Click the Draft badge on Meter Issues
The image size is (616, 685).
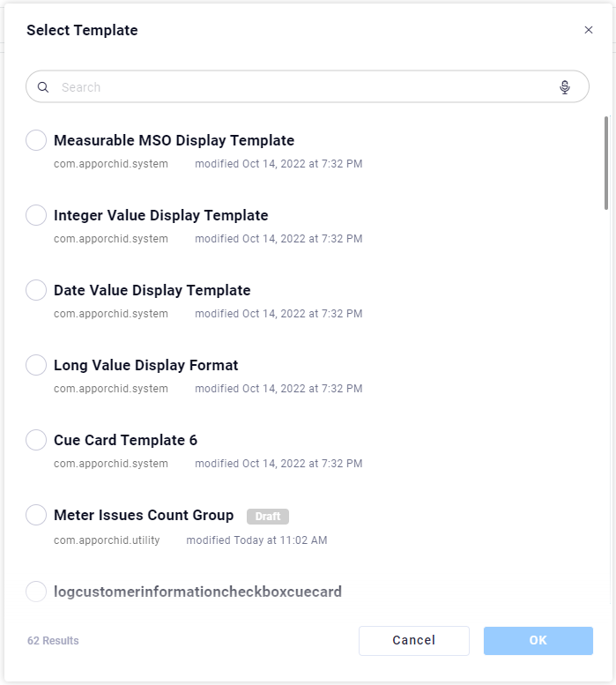click(268, 517)
